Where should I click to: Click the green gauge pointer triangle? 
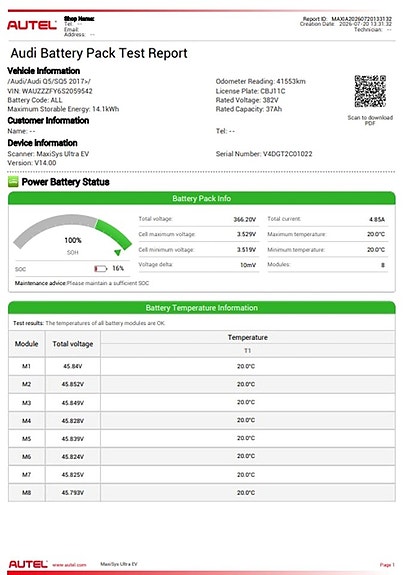pos(117,252)
